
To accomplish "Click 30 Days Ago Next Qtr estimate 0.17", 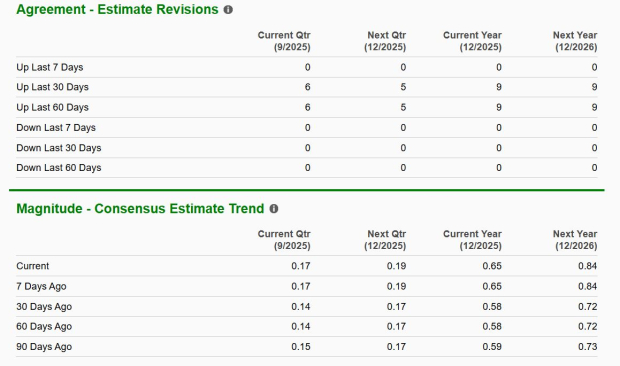I will [397, 307].
